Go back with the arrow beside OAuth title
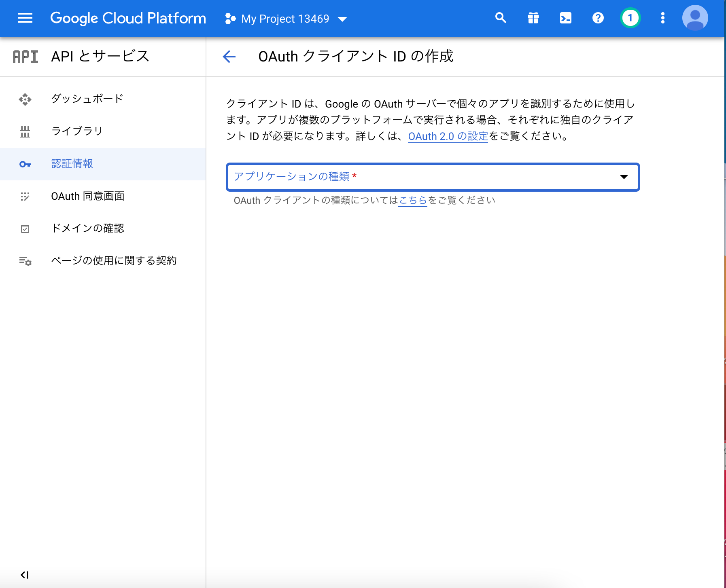 pos(229,57)
